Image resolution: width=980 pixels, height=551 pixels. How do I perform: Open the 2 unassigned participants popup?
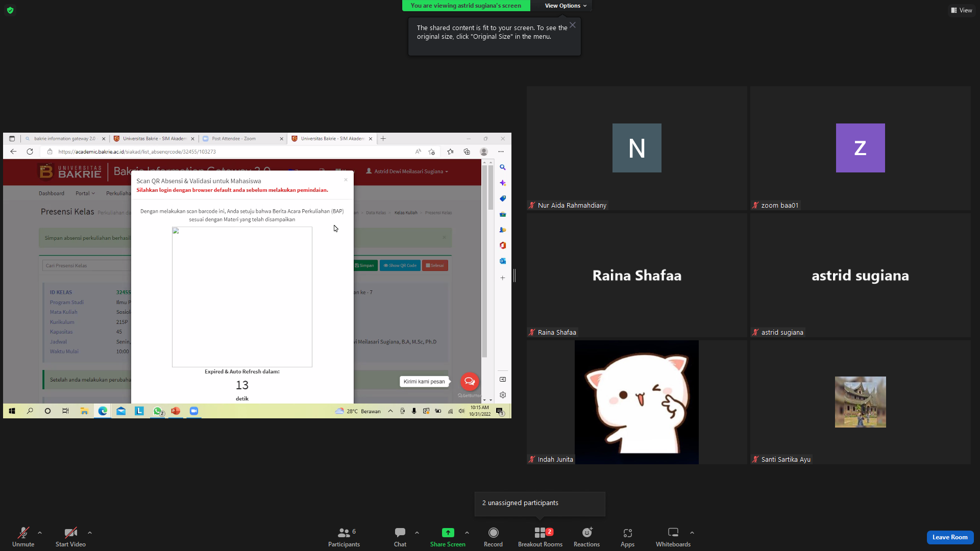point(540,504)
